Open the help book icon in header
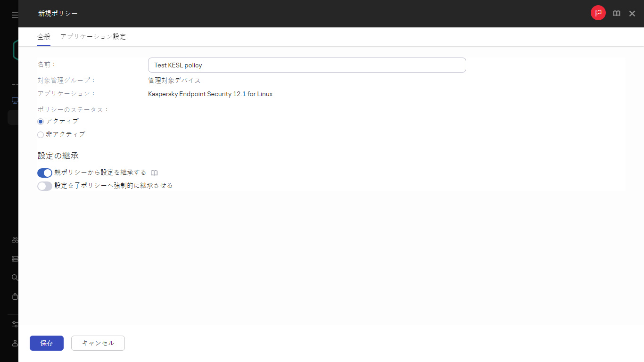Viewport: 644px width, 362px height. (616, 14)
